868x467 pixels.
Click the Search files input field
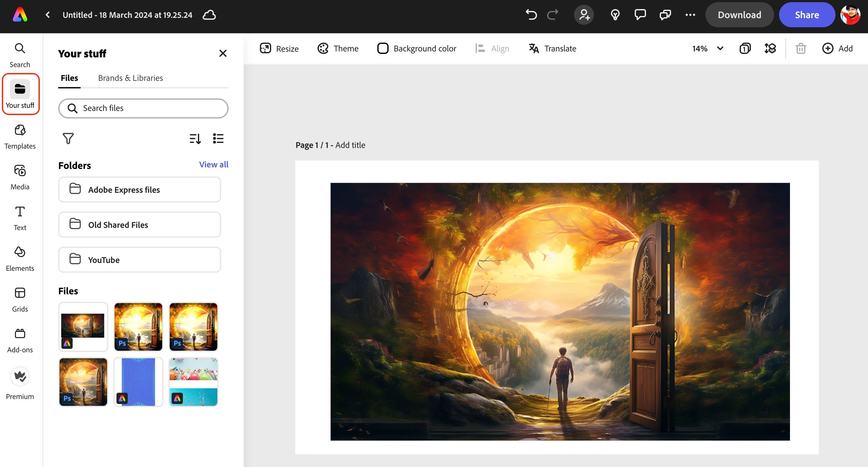(x=143, y=108)
